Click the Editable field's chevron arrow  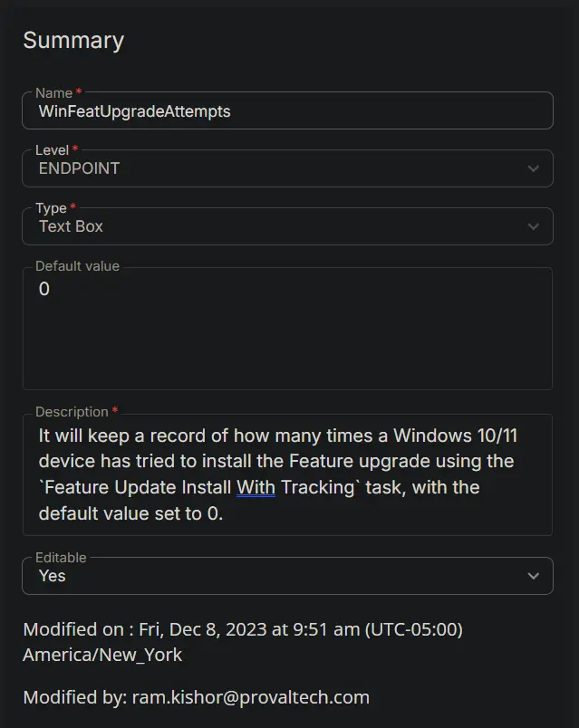pos(534,576)
